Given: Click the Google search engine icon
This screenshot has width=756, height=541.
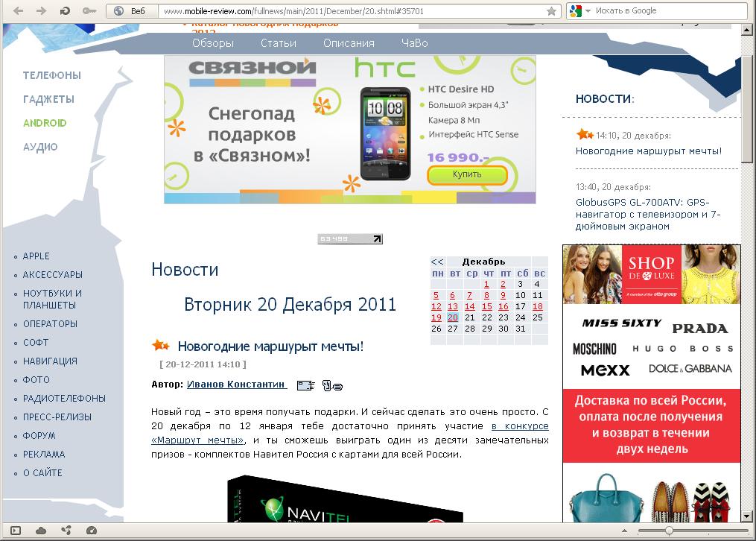Looking at the screenshot, I should (x=575, y=10).
